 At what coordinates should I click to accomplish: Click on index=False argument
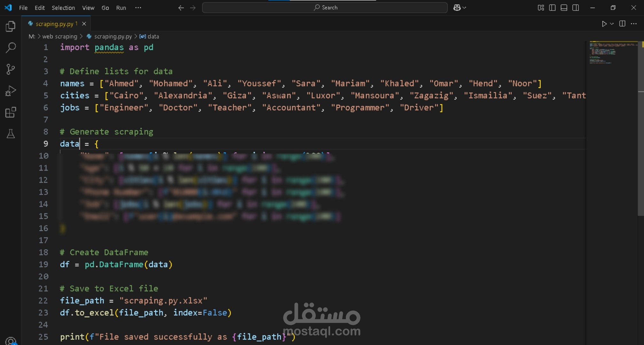click(x=200, y=313)
